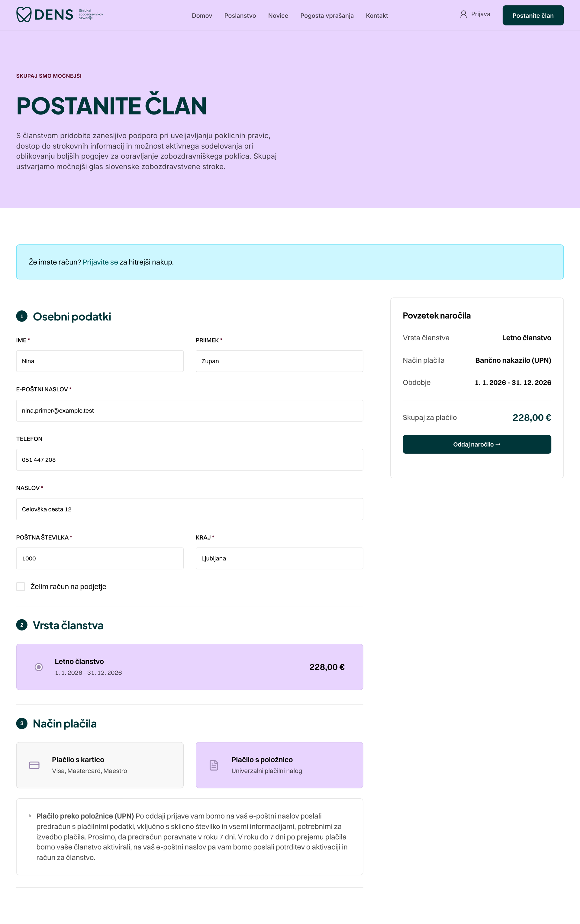Screen dimensions: 580x924
Task: Click the Kraj field containing Ljubljana
Action: (279, 558)
